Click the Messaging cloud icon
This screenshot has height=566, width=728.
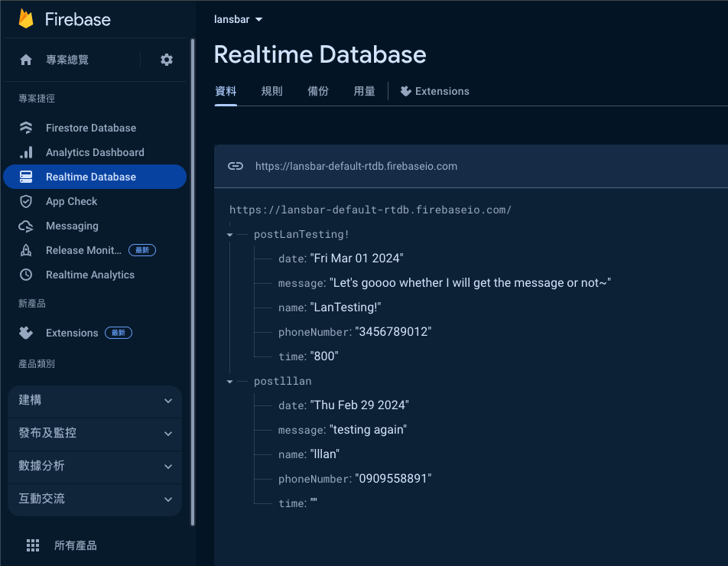(26, 226)
